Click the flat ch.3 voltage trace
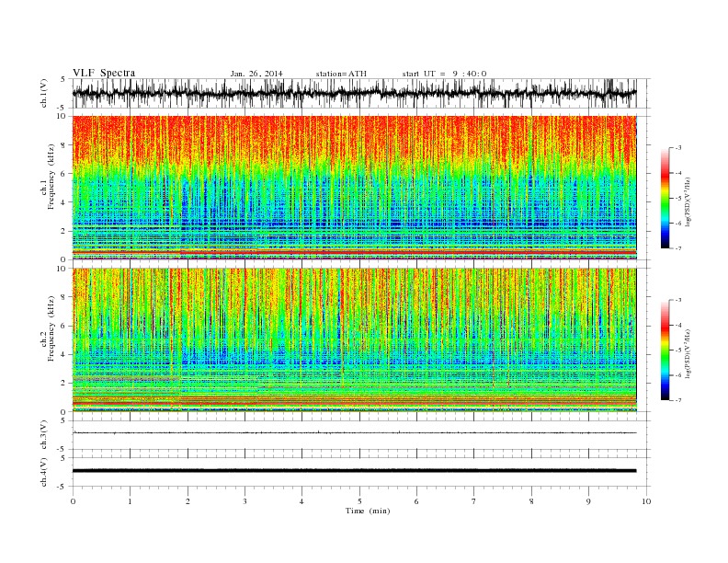This screenshot has height=563, width=728. tap(354, 433)
